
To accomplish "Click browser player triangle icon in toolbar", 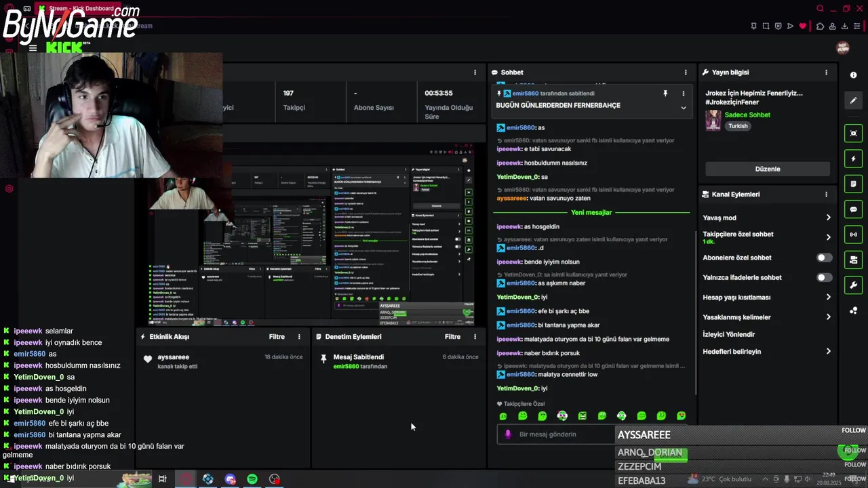I will [x=790, y=26].
